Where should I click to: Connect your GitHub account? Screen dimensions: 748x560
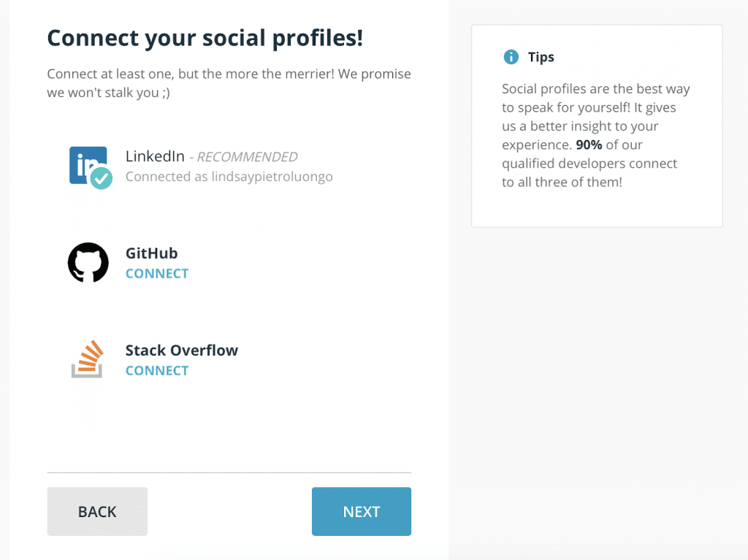click(x=157, y=274)
